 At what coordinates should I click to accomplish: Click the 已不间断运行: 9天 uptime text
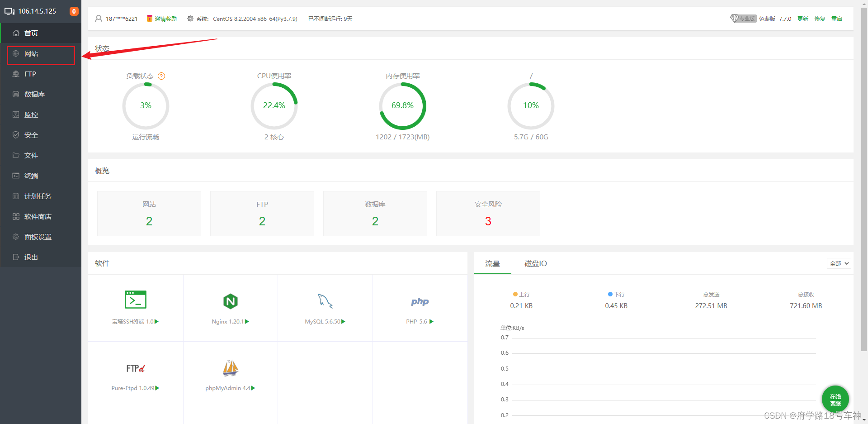330,19
